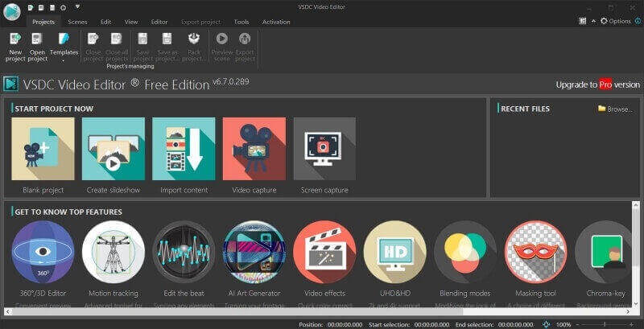Click the quick access new project icon
This screenshot has width=644, height=329.
coord(31,7)
